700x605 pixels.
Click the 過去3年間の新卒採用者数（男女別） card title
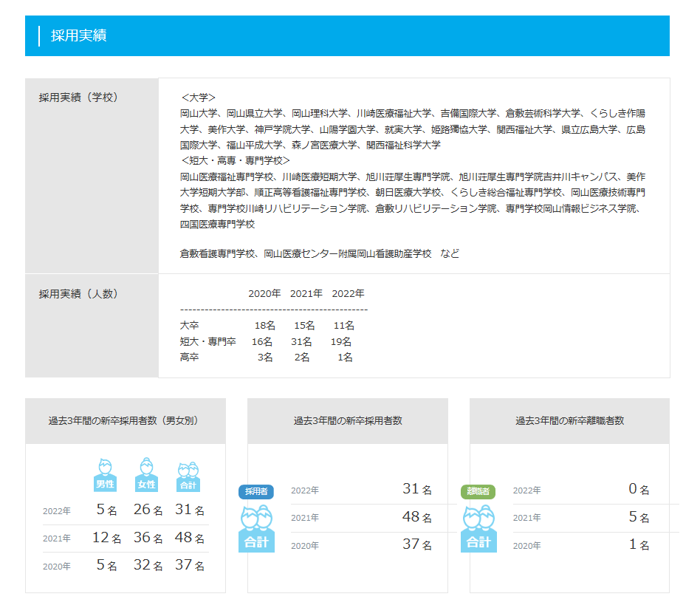click(x=126, y=420)
